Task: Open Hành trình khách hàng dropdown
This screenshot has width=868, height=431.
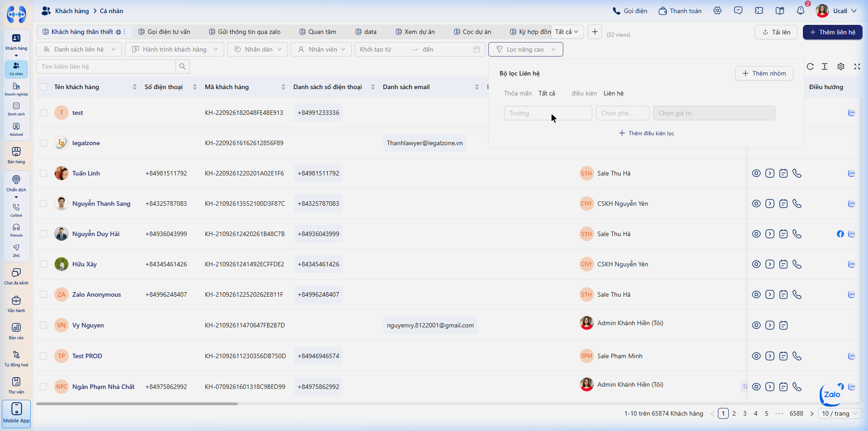Action: (175, 49)
